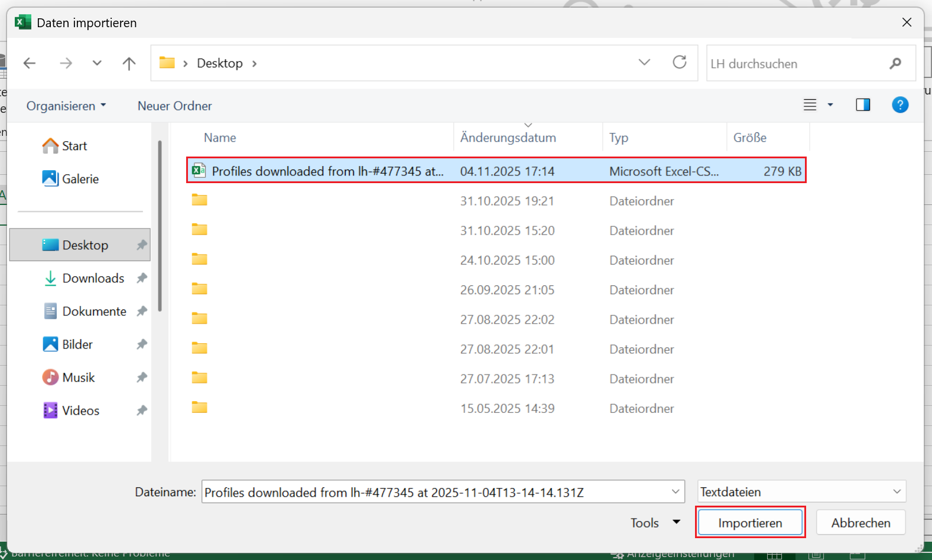Expand the recent locations dropdown
This screenshot has height=560, width=932.
tap(97, 63)
